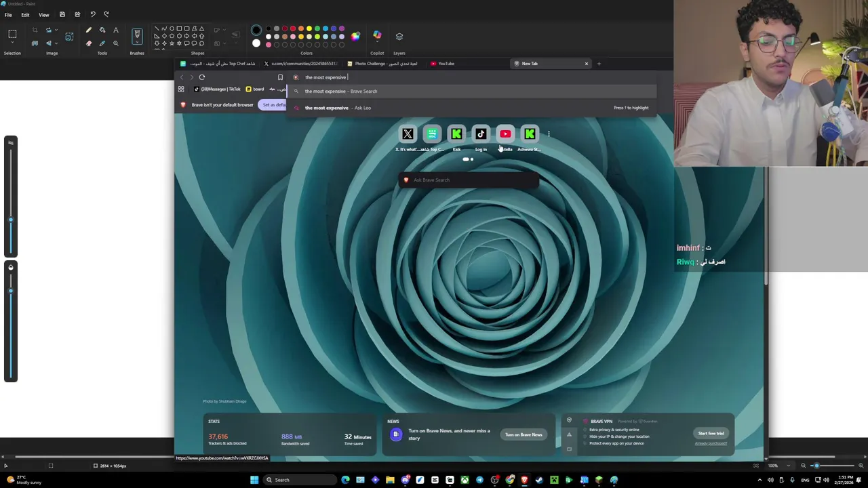Select the Magnifier tool in Paint
This screenshot has width=868, height=488.
116,43
